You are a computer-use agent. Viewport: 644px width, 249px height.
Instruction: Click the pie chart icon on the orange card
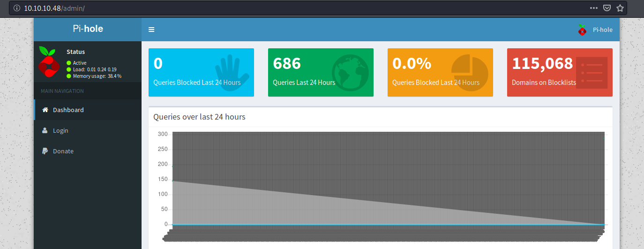(x=470, y=73)
